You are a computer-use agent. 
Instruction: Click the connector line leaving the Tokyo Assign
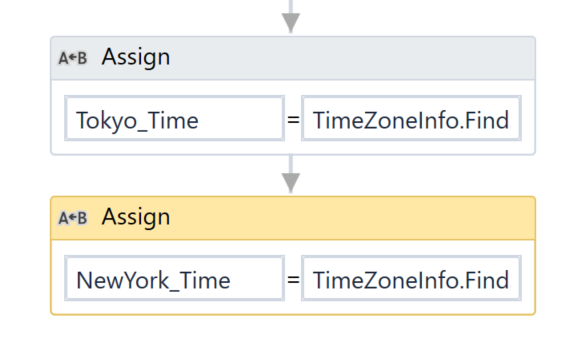tap(291, 164)
